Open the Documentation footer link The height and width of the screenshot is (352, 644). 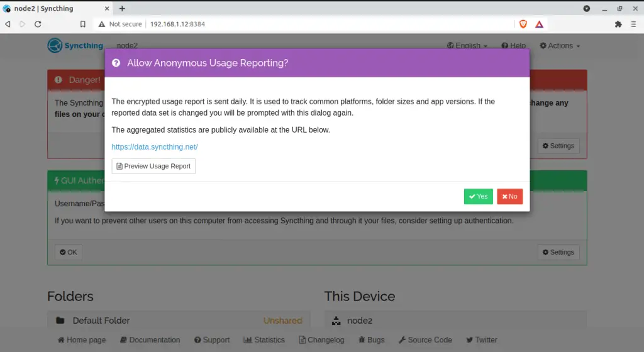pos(150,339)
